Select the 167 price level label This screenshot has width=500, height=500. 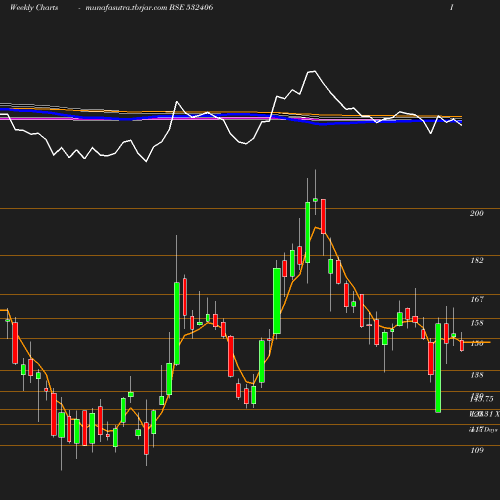[477, 299]
